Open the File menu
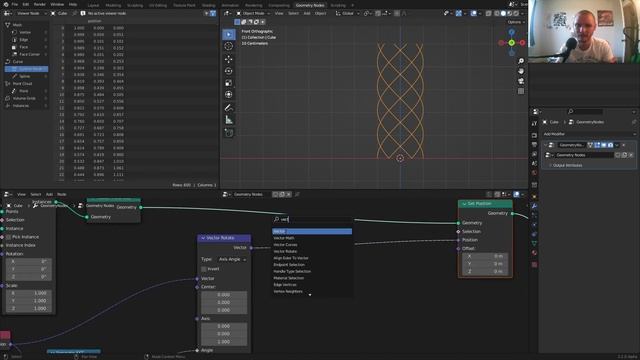The image size is (640, 360). point(15,4)
